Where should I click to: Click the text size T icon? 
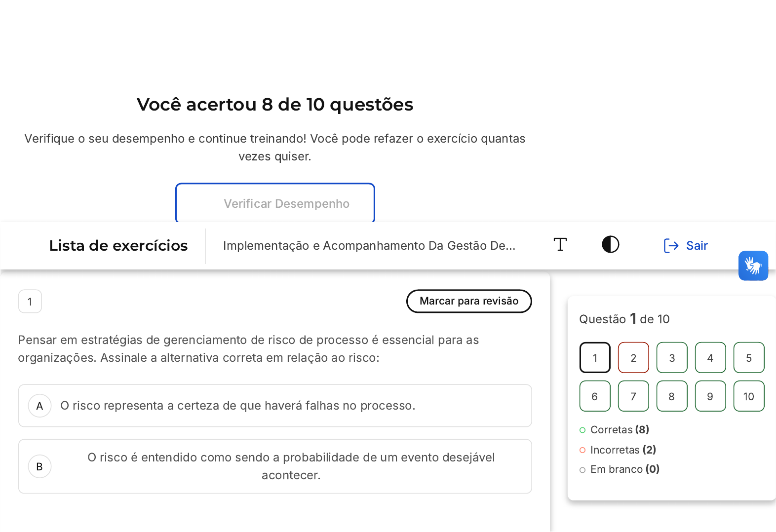(x=560, y=245)
